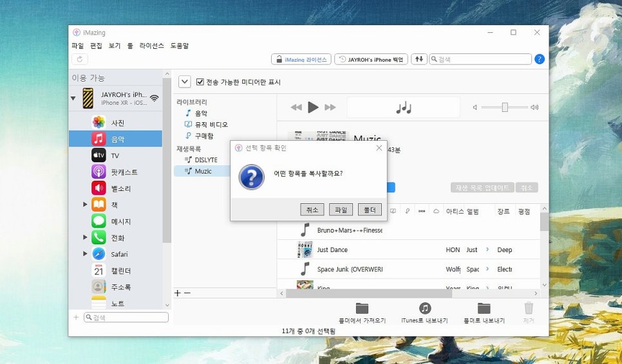Open the 파일 menu
The image size is (622, 364).
pos(78,46)
